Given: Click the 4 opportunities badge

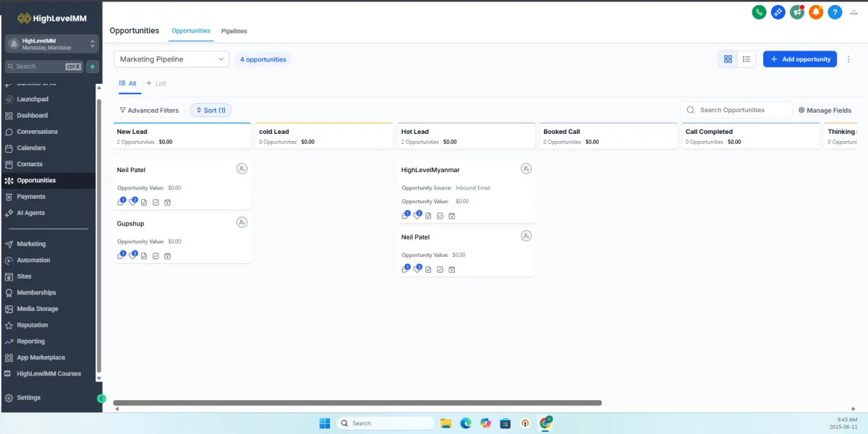Looking at the screenshot, I should coord(263,59).
